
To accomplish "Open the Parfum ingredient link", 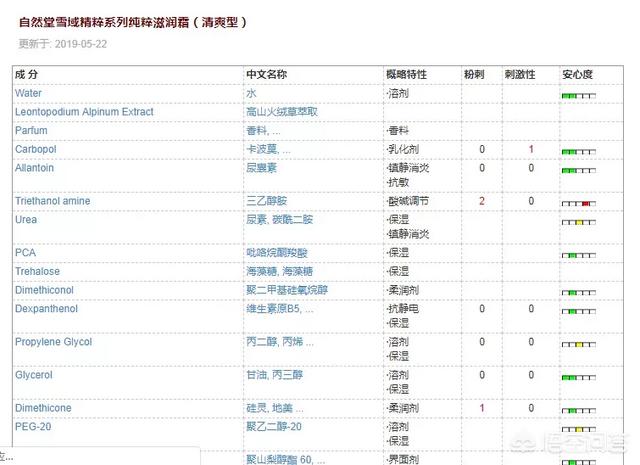I will click(31, 131).
